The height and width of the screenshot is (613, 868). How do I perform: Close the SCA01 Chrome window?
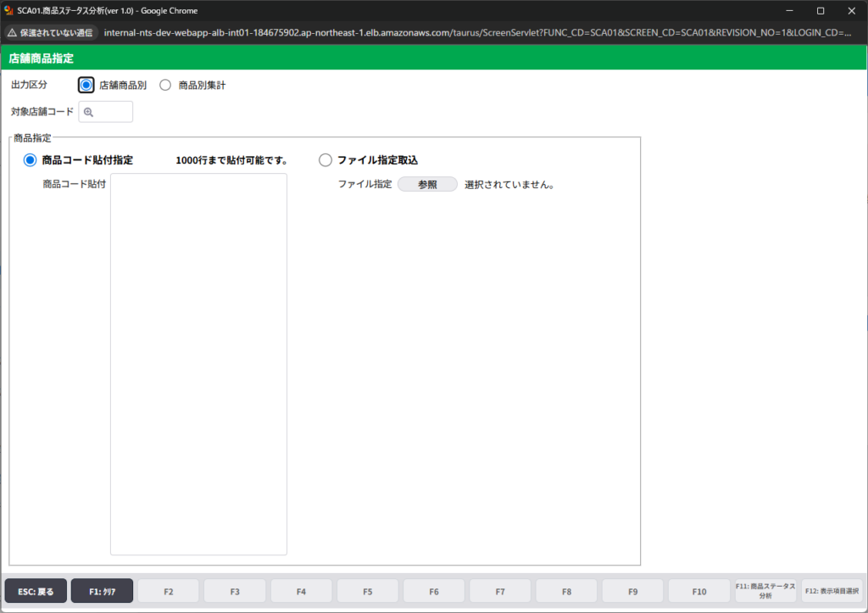click(x=851, y=10)
